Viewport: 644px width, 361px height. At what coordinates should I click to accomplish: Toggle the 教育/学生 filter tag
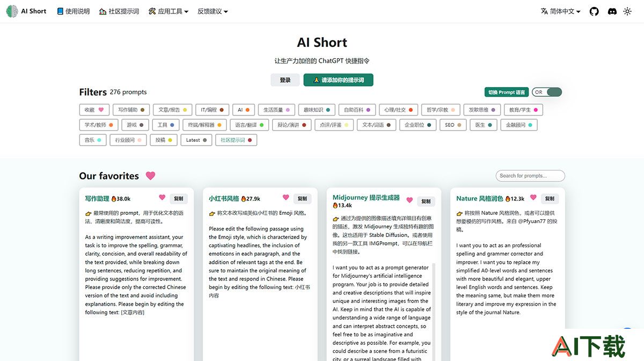coord(524,110)
